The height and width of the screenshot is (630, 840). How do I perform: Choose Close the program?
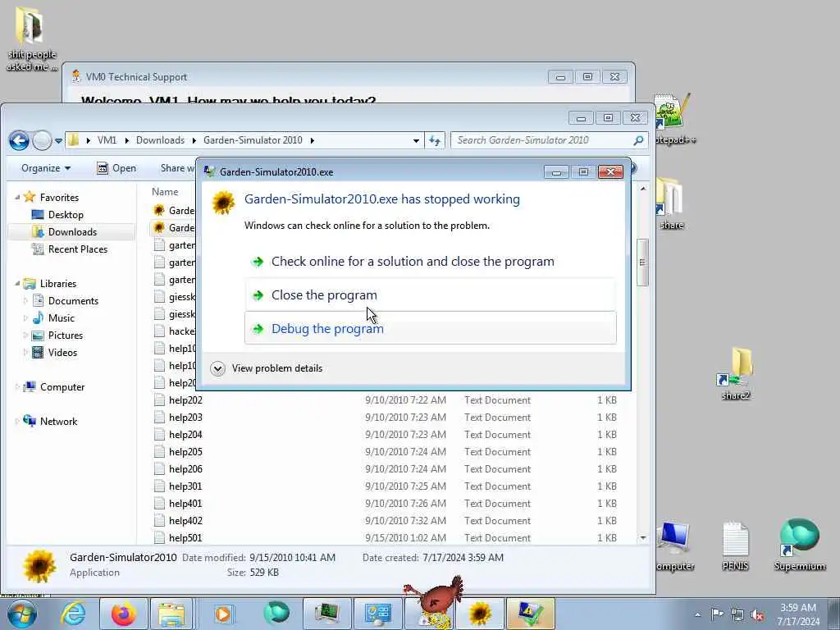tap(430, 295)
